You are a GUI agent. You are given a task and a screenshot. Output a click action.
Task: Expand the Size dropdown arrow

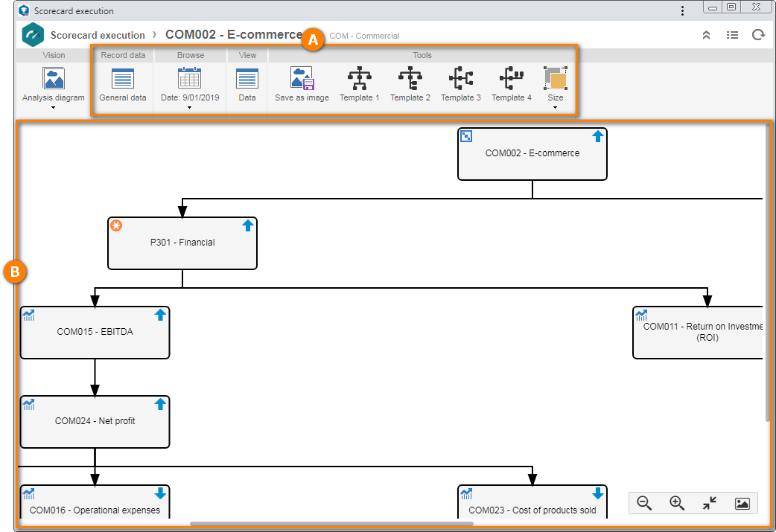pos(556,107)
